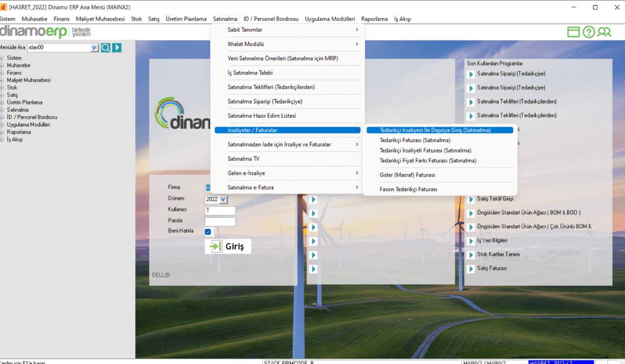
Task: Expand the Muhasebe tree node
Action: [x=2, y=65]
